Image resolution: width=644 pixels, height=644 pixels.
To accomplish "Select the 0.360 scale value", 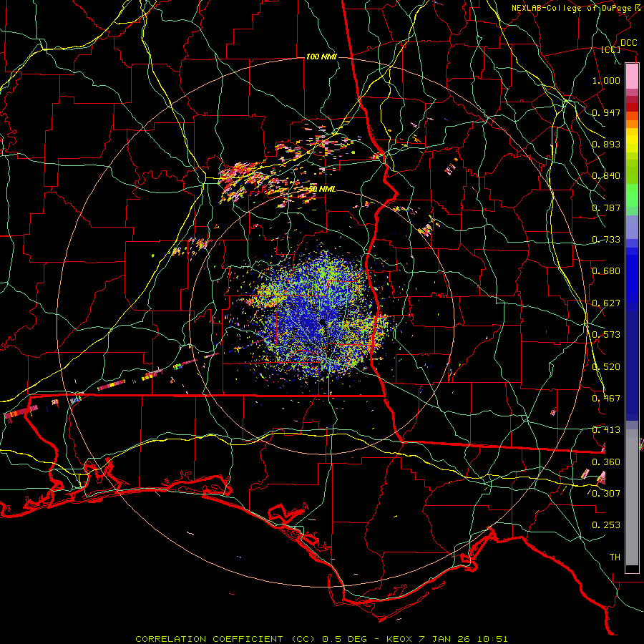I will [x=606, y=462].
